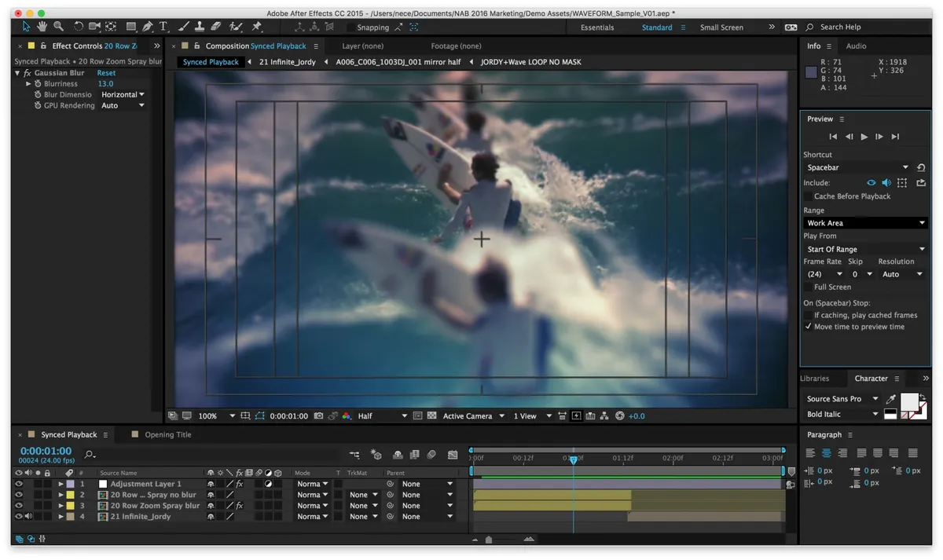The height and width of the screenshot is (560, 943).
Task: Select the Unified Camera tool
Action: pos(94,27)
